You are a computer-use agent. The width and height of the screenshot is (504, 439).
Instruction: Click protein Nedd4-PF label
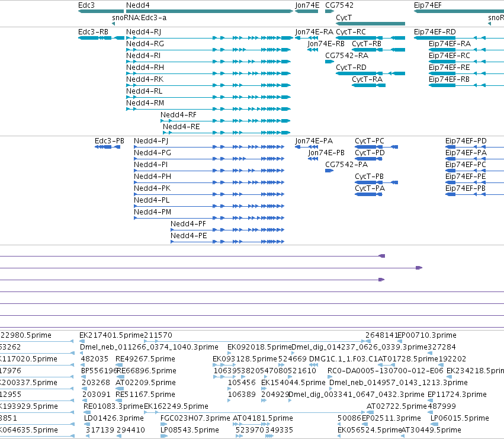[188, 224]
